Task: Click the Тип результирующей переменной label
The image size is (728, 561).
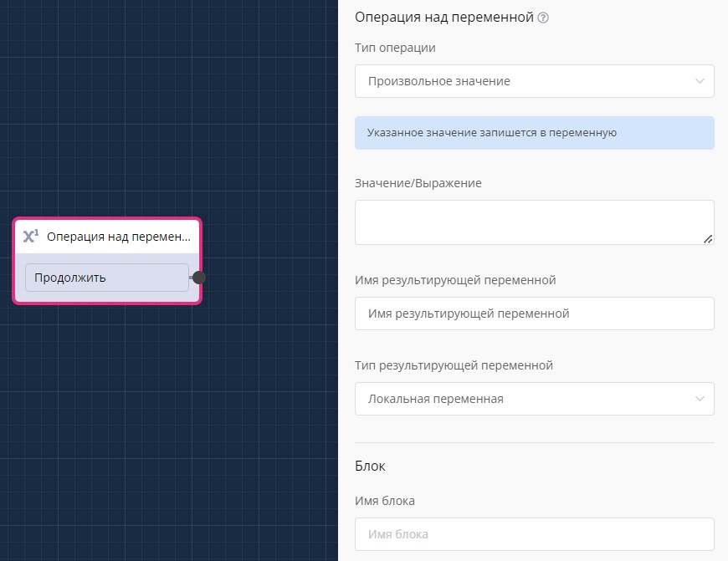Action: pyautogui.click(x=454, y=365)
